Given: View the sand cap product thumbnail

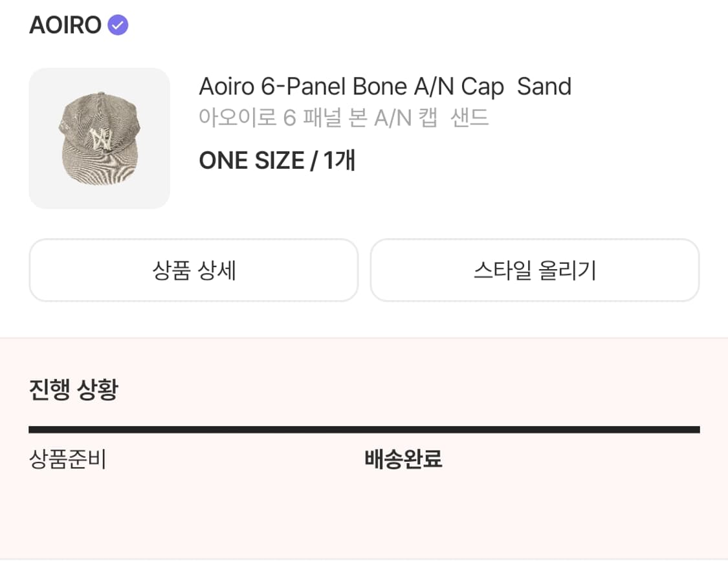Looking at the screenshot, I should 99,138.
